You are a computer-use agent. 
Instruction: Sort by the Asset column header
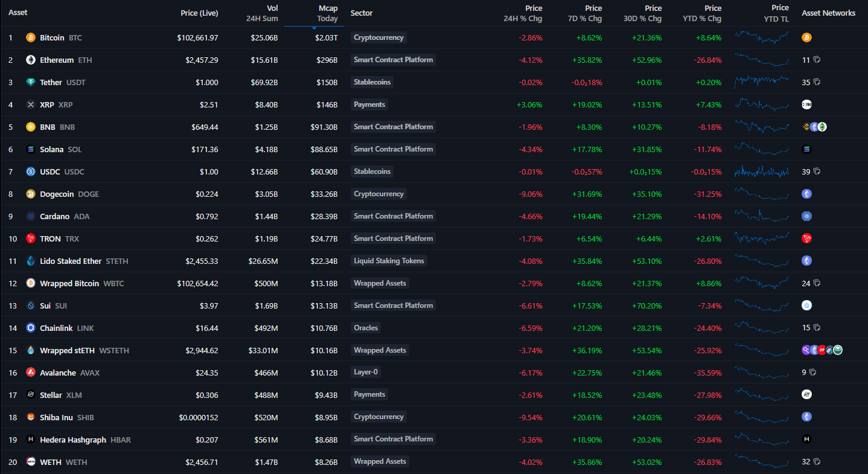(18, 13)
